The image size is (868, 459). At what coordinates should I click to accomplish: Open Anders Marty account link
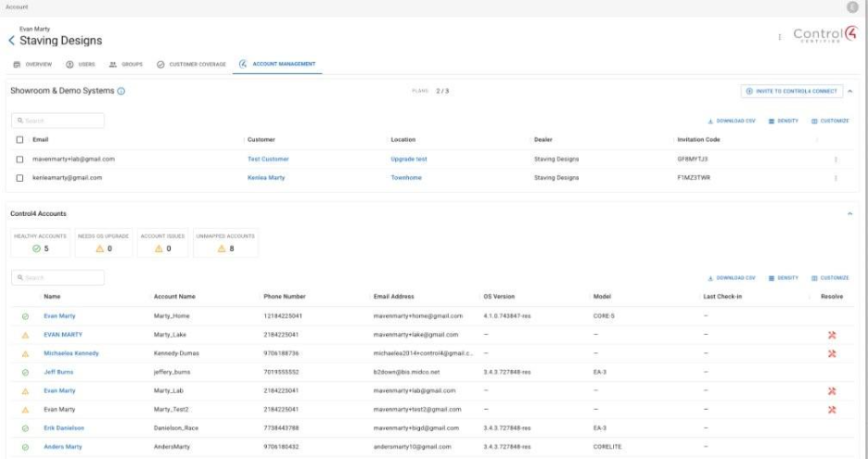pyautogui.click(x=63, y=447)
